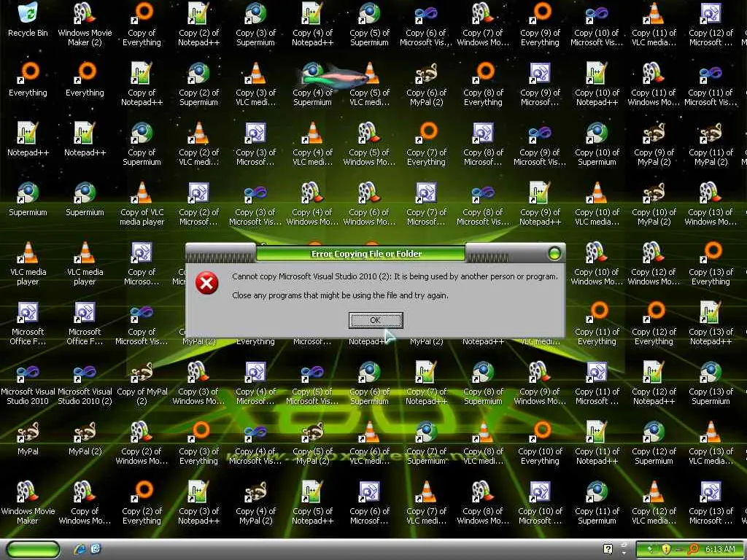Select Copy (12) of Notepad++ icon

pyautogui.click(x=654, y=384)
